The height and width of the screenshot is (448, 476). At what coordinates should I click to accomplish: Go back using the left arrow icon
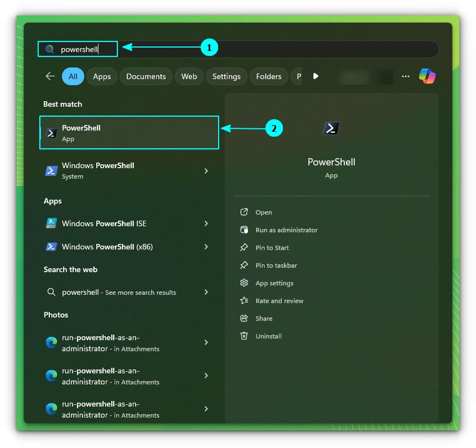pyautogui.click(x=50, y=76)
